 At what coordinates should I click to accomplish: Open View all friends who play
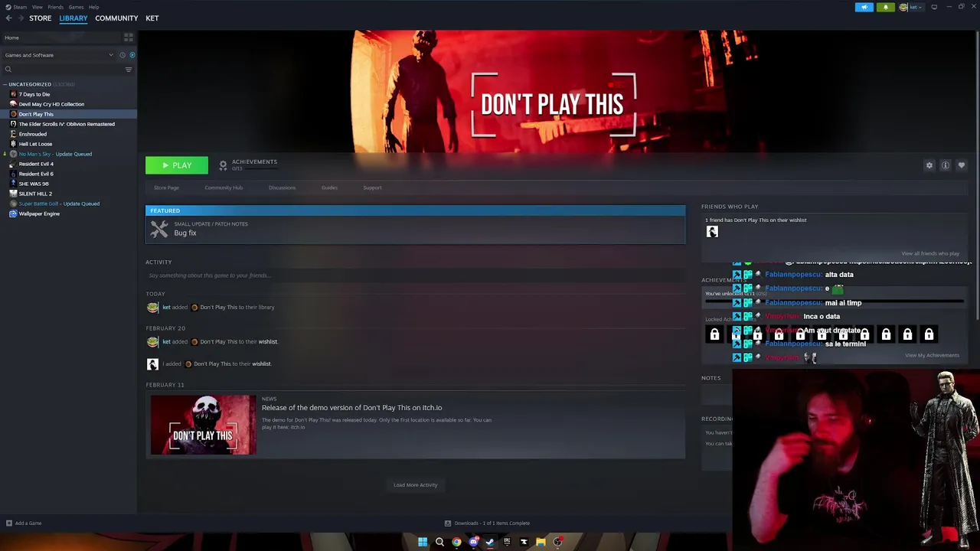(x=930, y=253)
